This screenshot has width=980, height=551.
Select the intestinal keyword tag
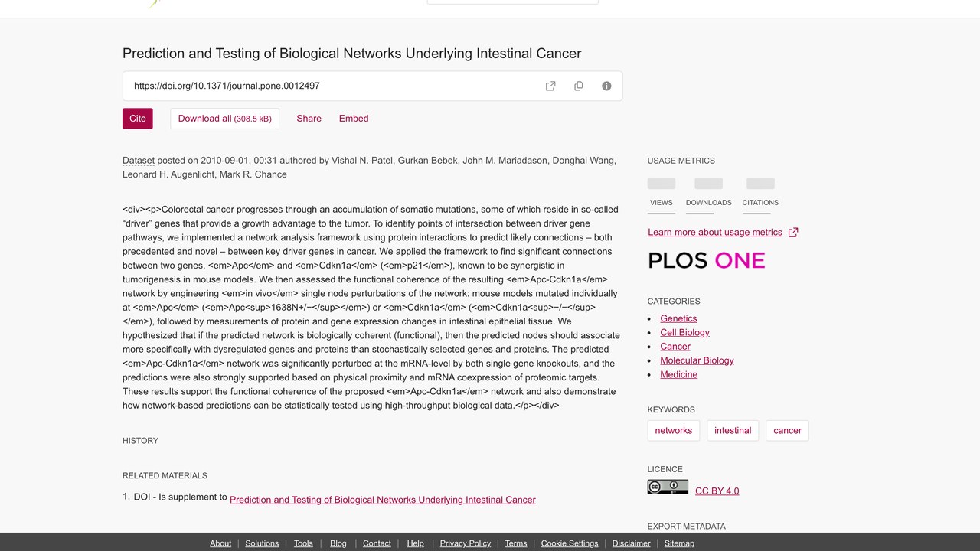click(x=733, y=431)
